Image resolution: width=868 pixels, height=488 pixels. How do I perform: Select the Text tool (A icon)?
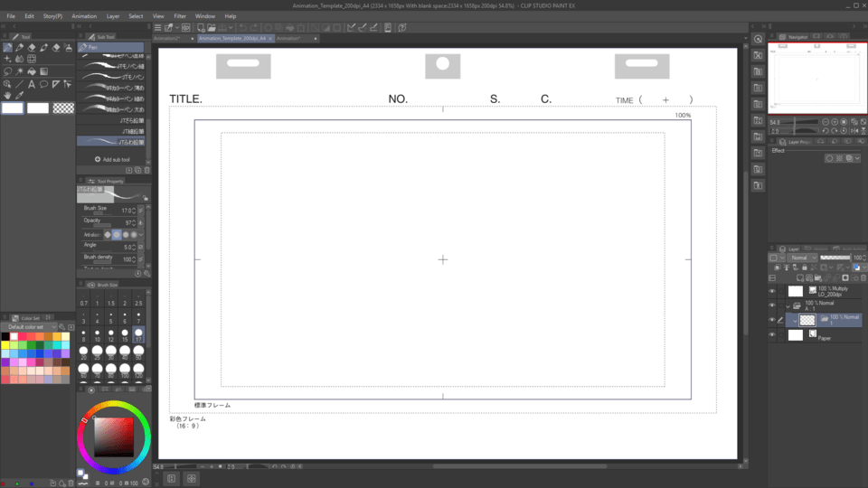(32, 84)
